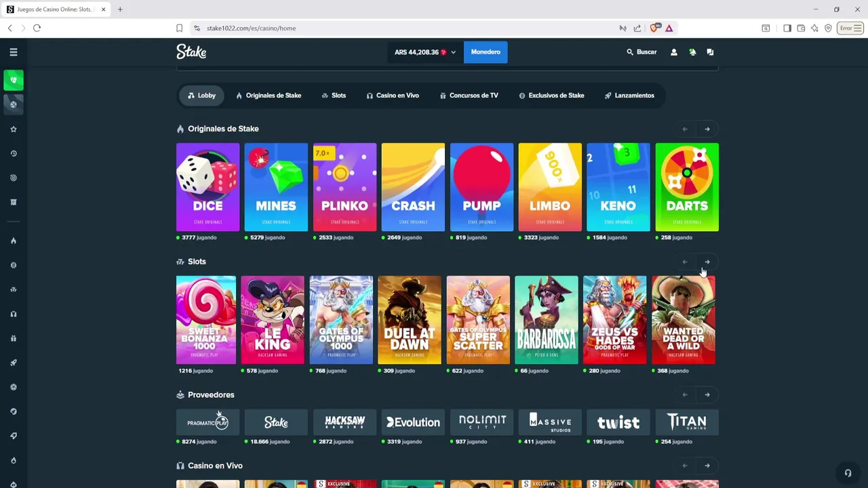868x488 pixels.
Task: Switch to Sports using the basketball sidebar icon
Action: 13,104
